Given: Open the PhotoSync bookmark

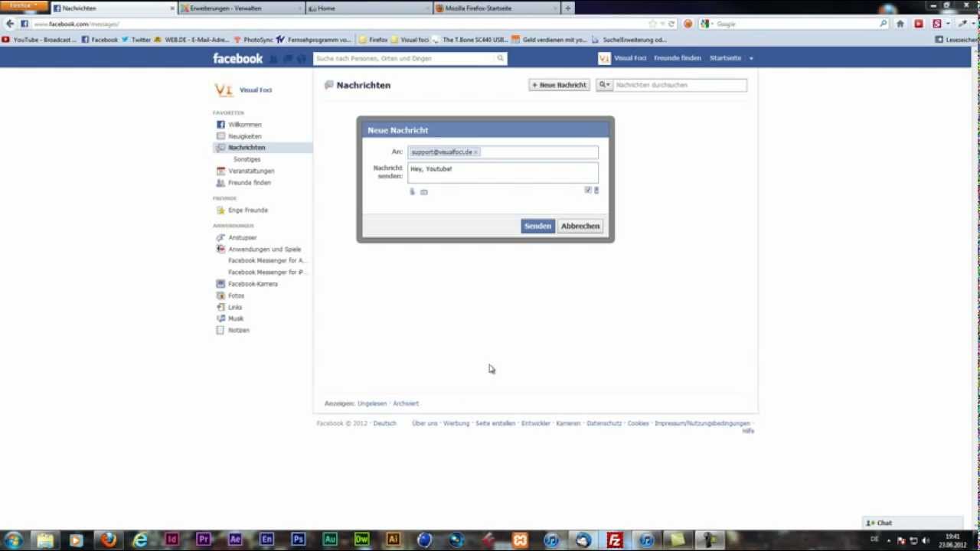Looking at the screenshot, I should (253, 40).
